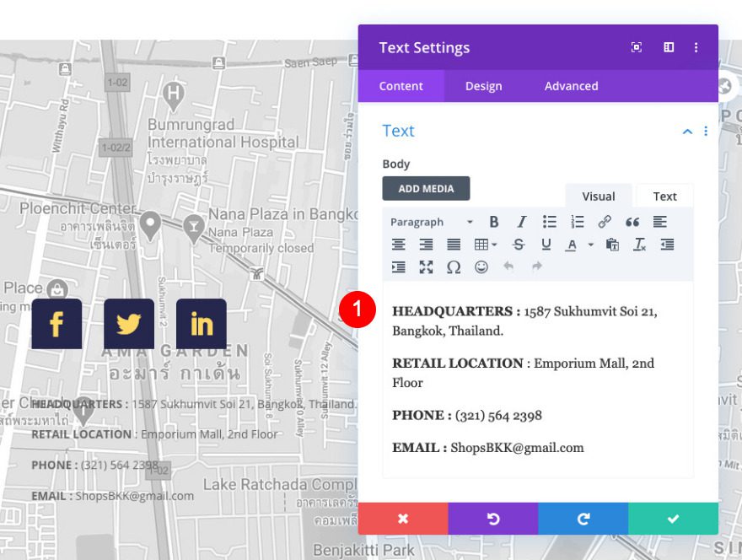Viewport: 742px width, 560px height.
Task: Enter fullscreen editor mode
Action: (x=426, y=267)
